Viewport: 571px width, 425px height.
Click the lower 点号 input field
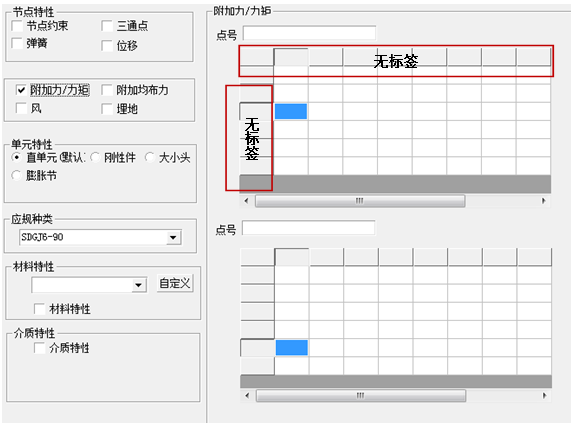tap(308, 228)
